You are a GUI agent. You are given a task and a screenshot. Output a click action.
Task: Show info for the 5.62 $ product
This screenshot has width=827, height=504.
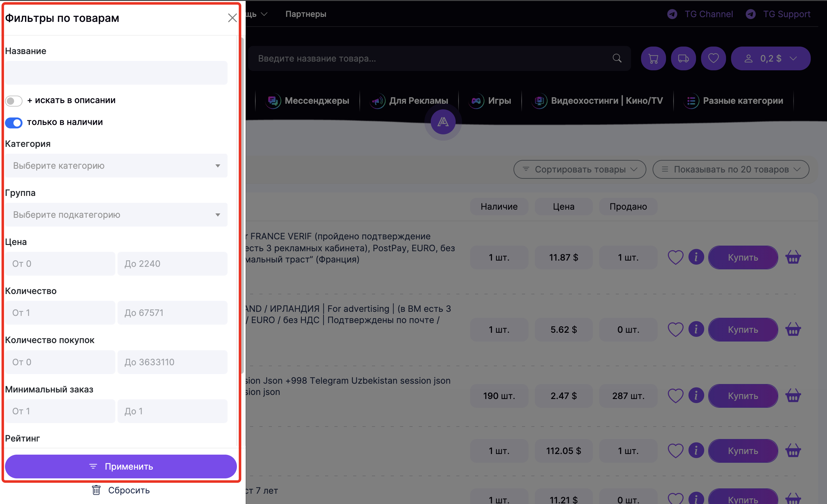tap(696, 330)
